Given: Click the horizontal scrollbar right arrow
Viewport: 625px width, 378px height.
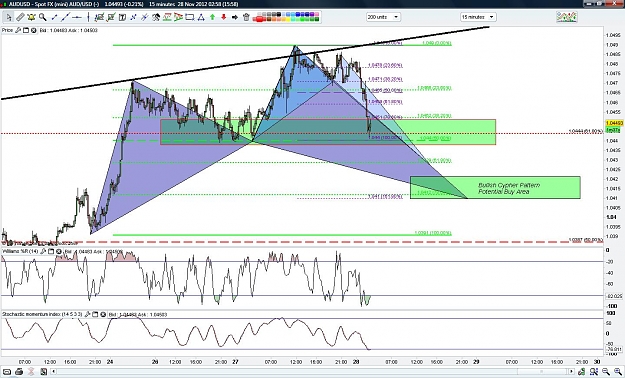Looking at the screenshot, I should (571, 372).
